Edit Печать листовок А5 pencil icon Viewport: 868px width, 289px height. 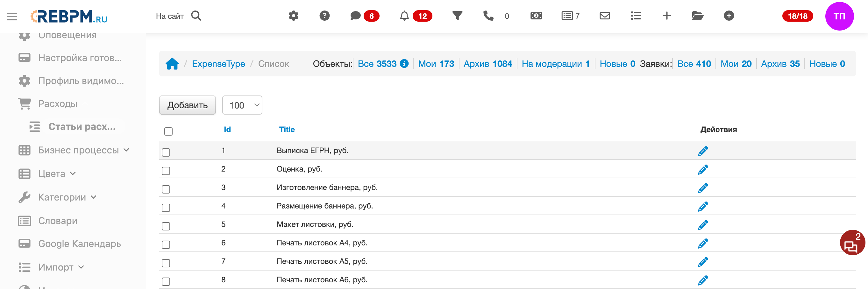(x=703, y=262)
